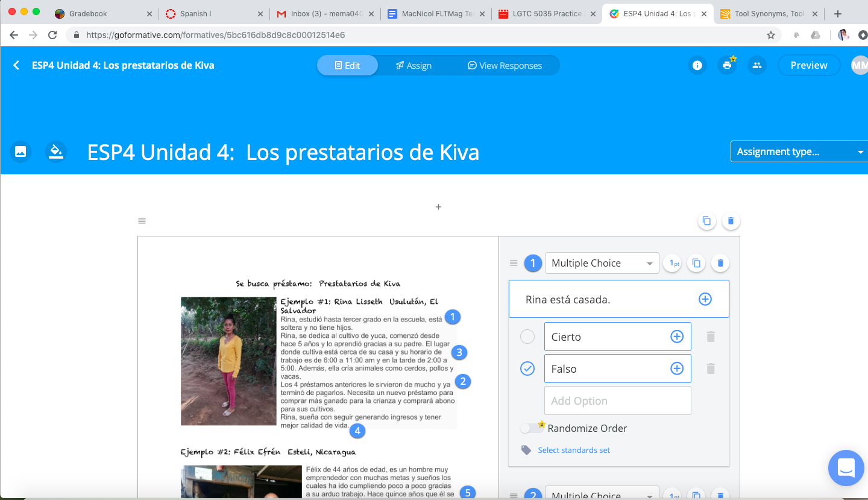The image size is (868, 500).
Task: Click the standards tag icon
Action: coord(526,449)
